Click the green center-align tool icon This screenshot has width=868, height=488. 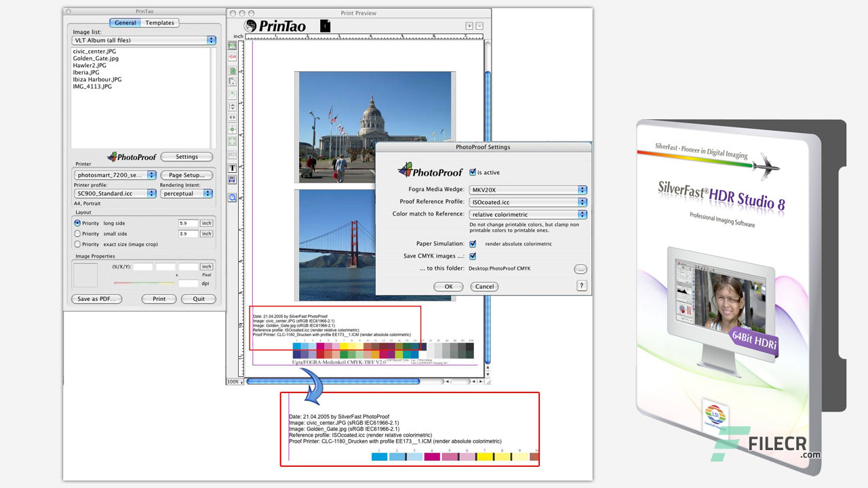pos(233,129)
